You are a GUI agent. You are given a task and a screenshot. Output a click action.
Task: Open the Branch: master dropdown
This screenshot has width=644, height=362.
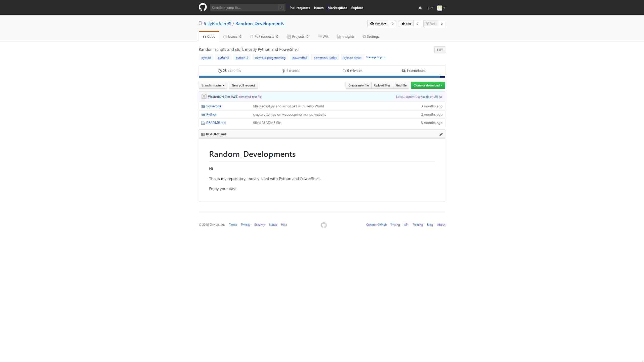pyautogui.click(x=213, y=85)
